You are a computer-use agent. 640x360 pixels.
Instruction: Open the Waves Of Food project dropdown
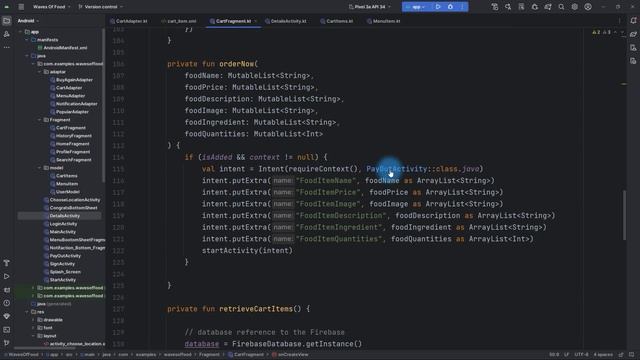click(51, 7)
